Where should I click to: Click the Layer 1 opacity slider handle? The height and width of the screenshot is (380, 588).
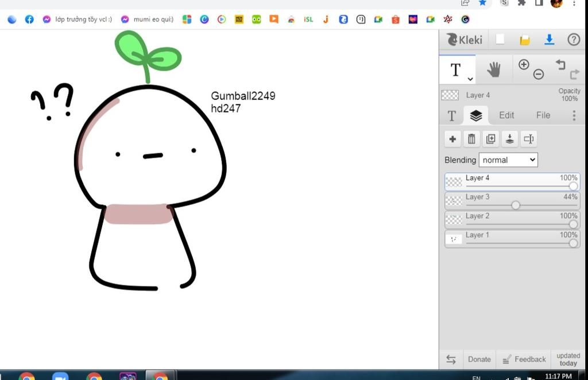point(573,243)
